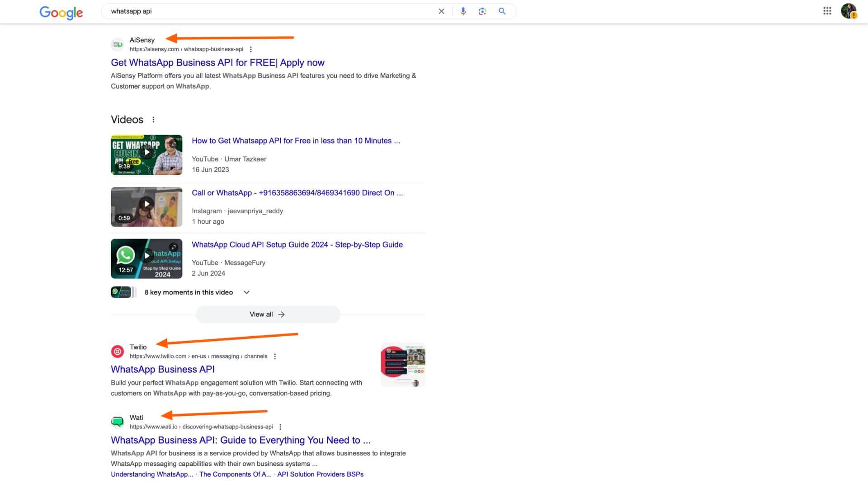Click the key moments preview thumbnail
This screenshot has width=868, height=488.
click(123, 292)
